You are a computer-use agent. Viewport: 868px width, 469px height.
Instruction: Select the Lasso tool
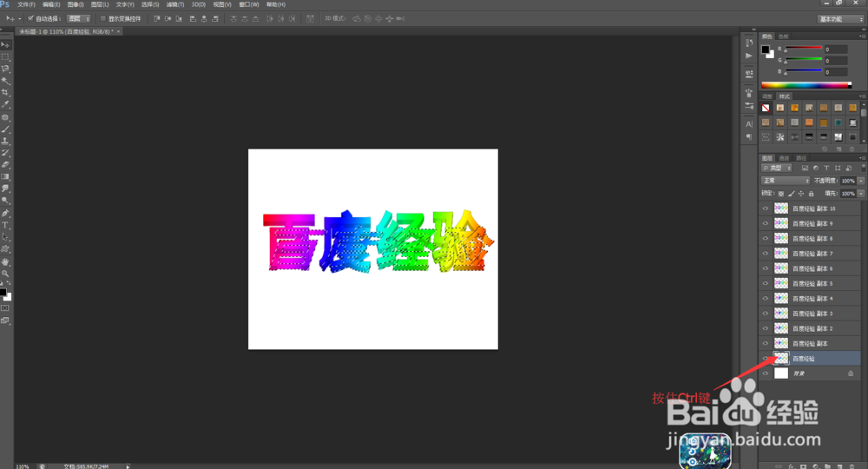[5, 69]
